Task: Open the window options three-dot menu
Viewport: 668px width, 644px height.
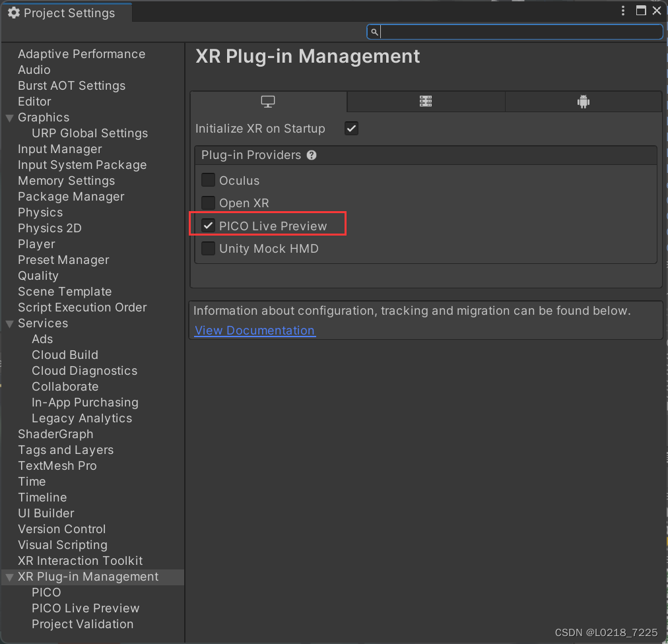Action: [622, 11]
